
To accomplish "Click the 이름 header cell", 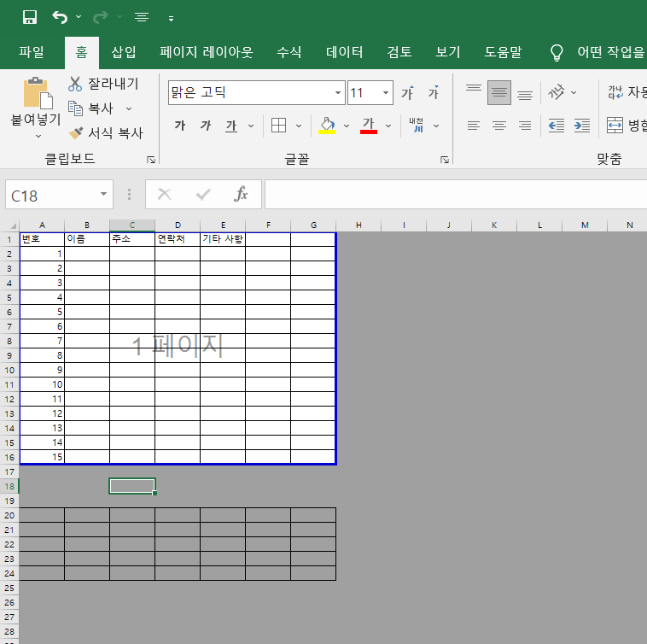I will 87,239.
